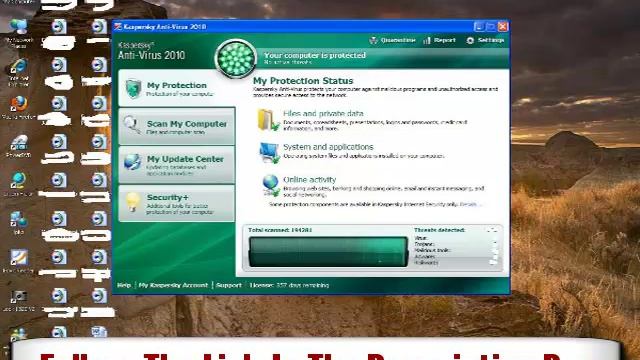Open the Scan My Computer tab
This screenshot has height=360, width=640.
[x=177, y=126]
